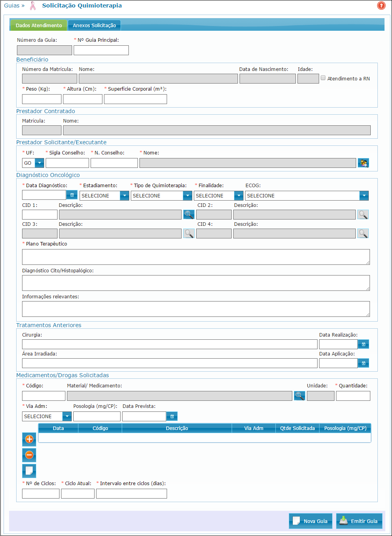The width and height of the screenshot is (392, 536).
Task: Open calendar for Data Diagnóstico
Action: [72, 195]
